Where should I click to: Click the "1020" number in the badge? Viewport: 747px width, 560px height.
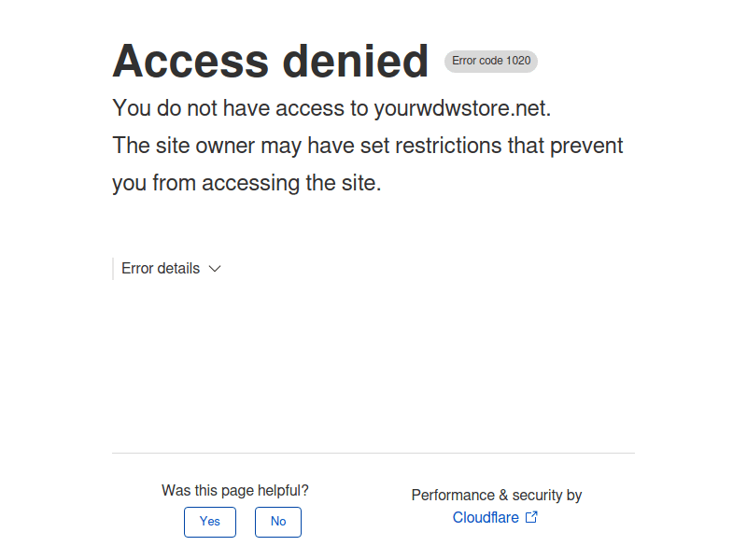click(518, 62)
